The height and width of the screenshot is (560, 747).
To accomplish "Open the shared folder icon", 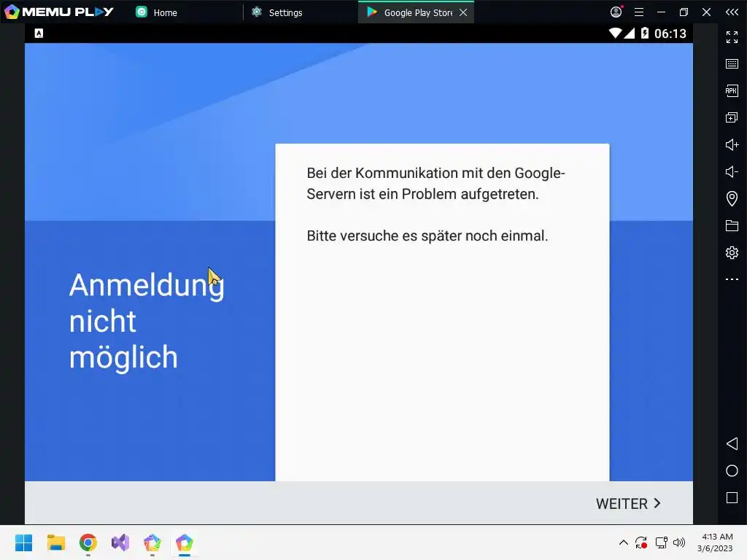I will click(x=732, y=226).
